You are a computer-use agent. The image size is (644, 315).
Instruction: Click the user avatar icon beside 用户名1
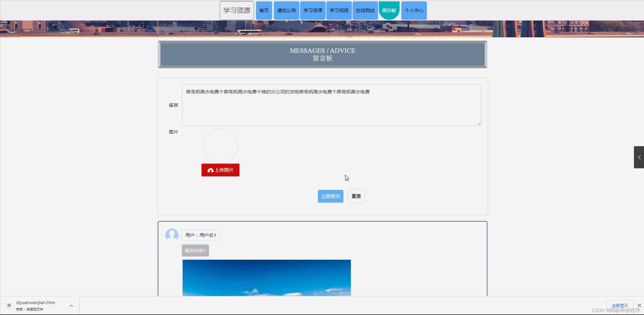point(172,234)
